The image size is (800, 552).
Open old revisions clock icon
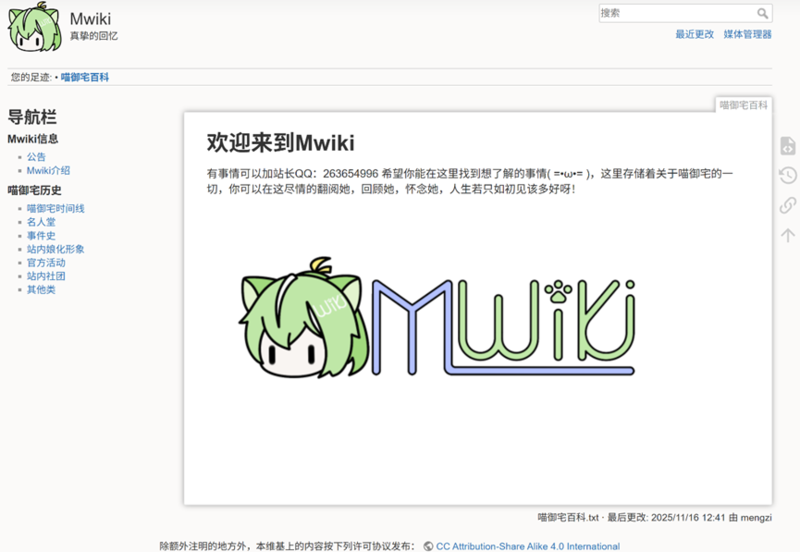[x=788, y=175]
